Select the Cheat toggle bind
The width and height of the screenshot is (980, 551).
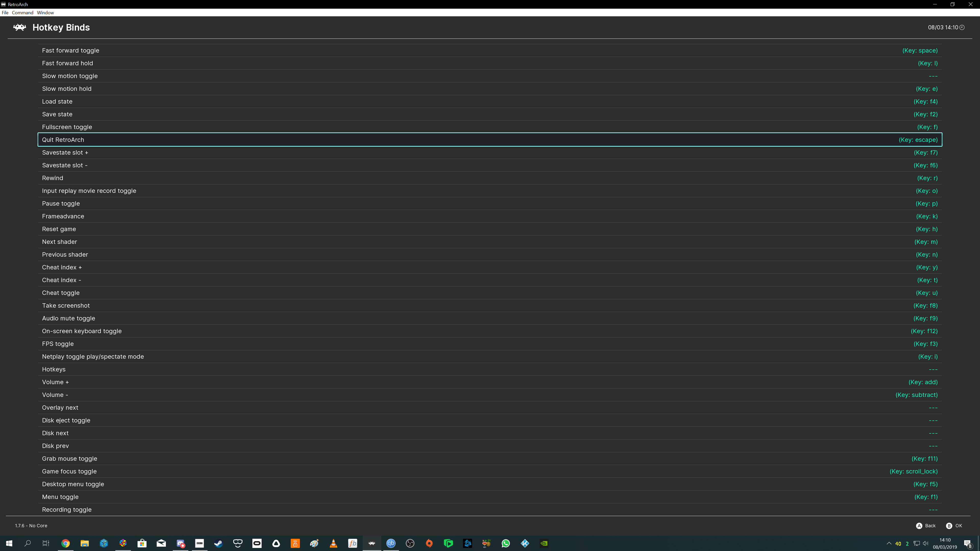coord(490,293)
